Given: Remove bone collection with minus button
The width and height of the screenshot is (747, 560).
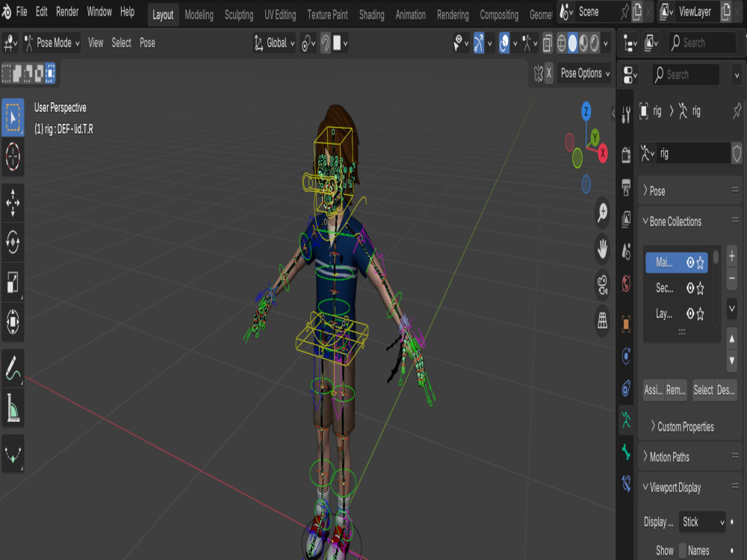Looking at the screenshot, I should [x=732, y=279].
